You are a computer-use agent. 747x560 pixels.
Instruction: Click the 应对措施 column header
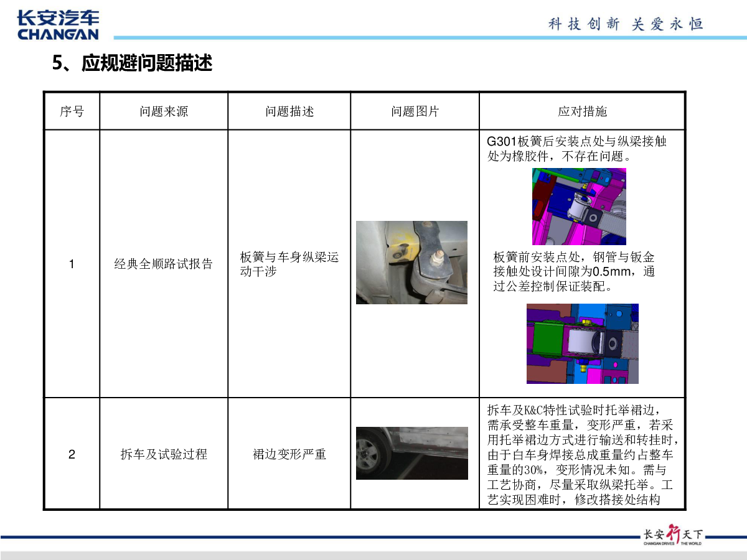(582, 111)
